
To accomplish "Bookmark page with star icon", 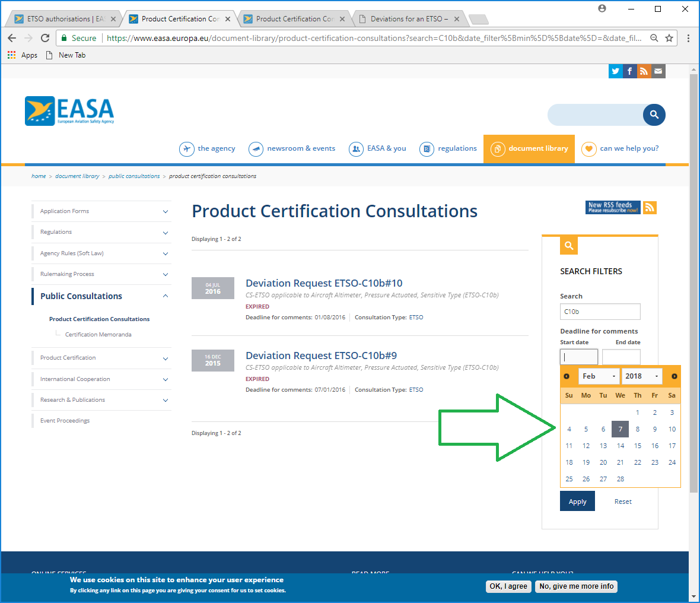I will pos(669,38).
